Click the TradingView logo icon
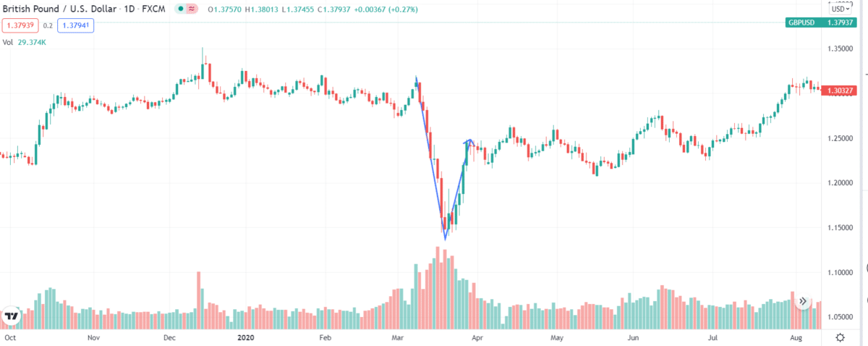This screenshot has width=868, height=346. (x=12, y=316)
